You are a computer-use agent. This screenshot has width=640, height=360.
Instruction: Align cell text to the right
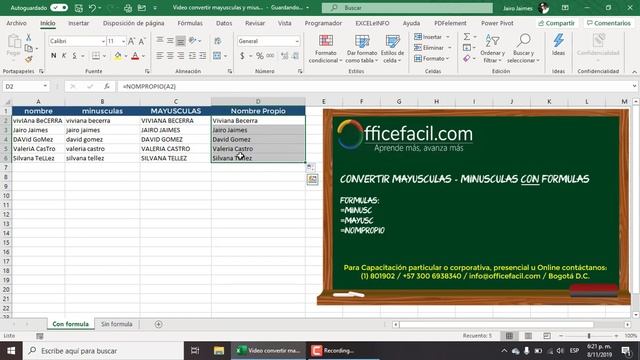click(180, 56)
